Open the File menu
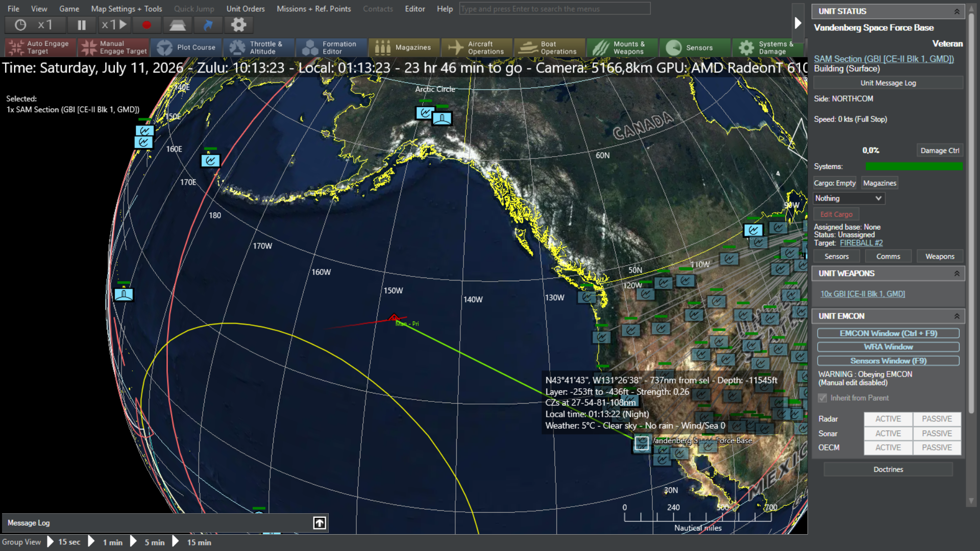Screen dimensions: 980x551 click(x=13, y=9)
